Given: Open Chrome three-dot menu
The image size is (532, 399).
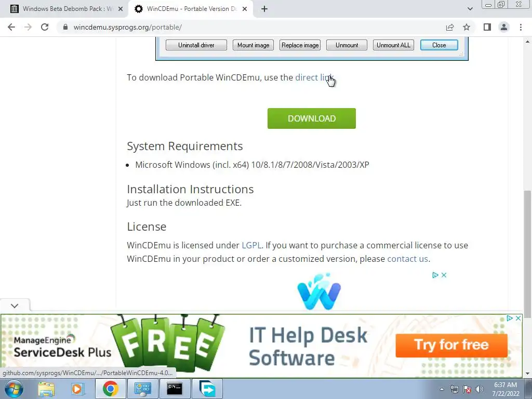Looking at the screenshot, I should click(x=521, y=27).
